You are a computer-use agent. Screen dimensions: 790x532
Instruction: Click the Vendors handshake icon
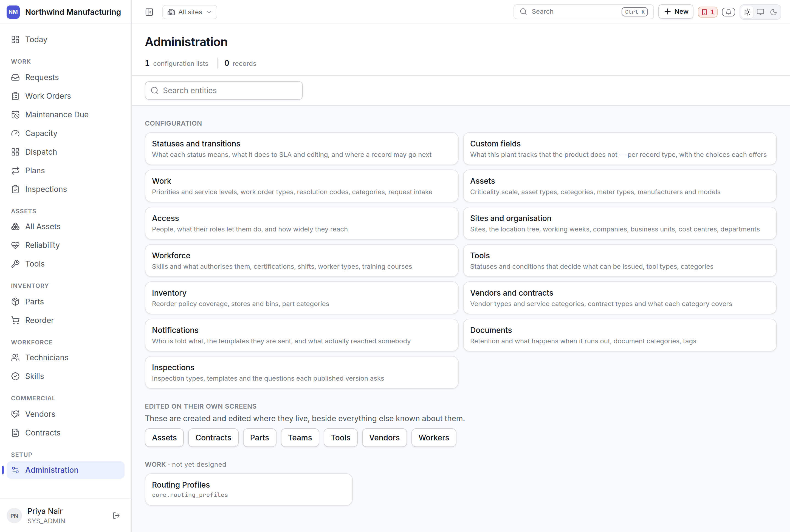pyautogui.click(x=15, y=414)
